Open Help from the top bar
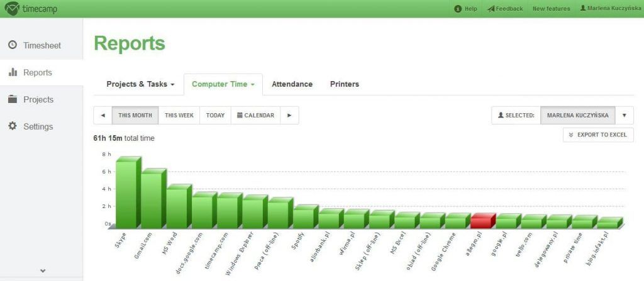This screenshot has height=281, width=644. pyautogui.click(x=466, y=9)
